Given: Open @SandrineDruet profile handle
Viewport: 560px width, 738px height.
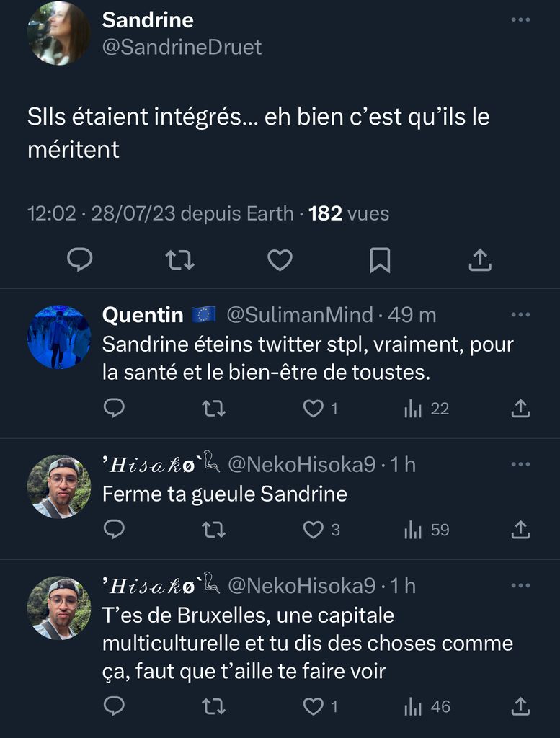Looking at the screenshot, I should [x=182, y=48].
